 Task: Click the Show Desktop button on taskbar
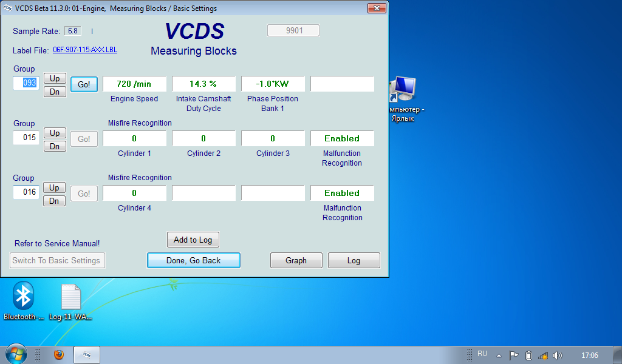[618, 355]
